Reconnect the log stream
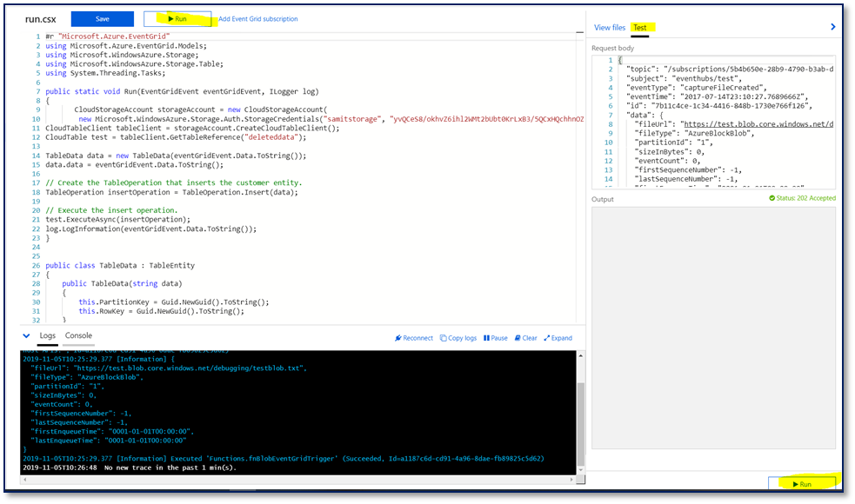 point(414,338)
